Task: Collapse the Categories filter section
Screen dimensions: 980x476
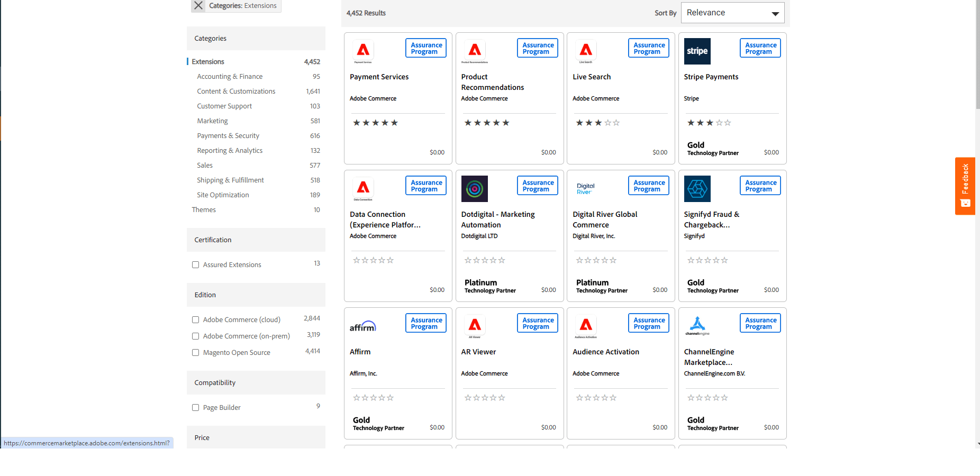Action: (x=256, y=39)
